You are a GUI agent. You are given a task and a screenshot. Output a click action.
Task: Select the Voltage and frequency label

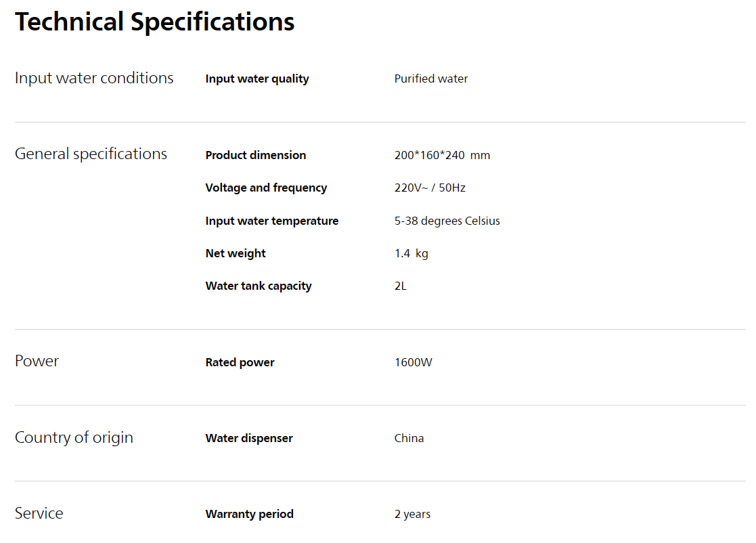pos(266,188)
